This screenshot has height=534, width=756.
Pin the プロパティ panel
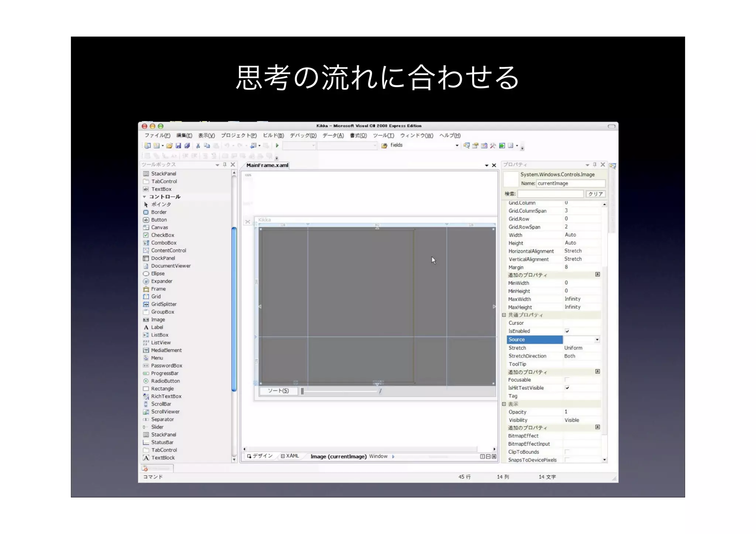point(595,165)
